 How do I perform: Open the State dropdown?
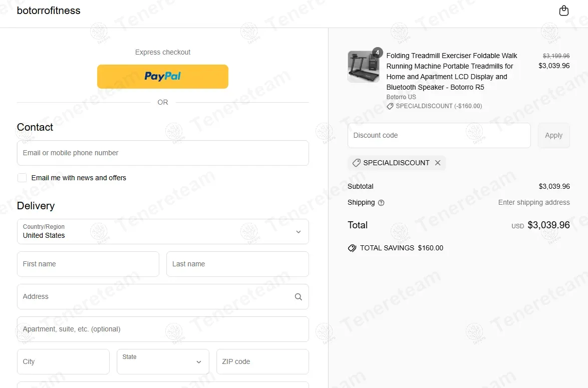click(163, 362)
